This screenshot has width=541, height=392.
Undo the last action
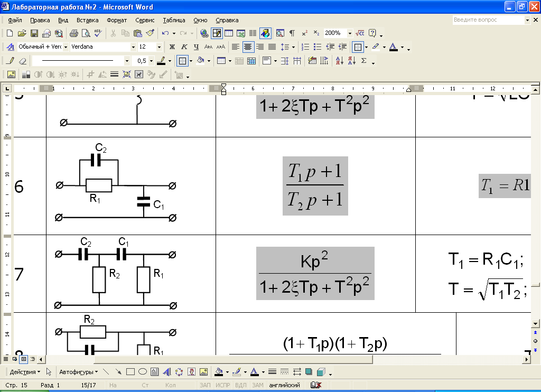(165, 33)
